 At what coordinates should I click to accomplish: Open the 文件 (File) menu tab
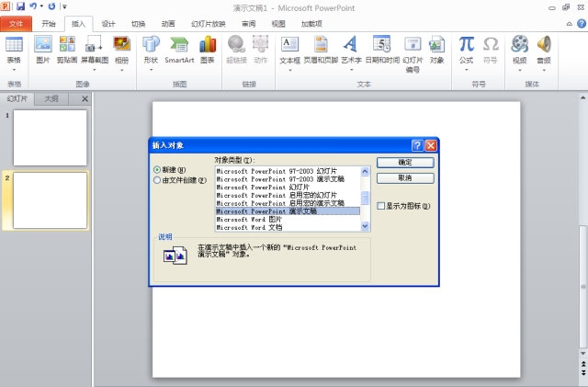tap(17, 23)
